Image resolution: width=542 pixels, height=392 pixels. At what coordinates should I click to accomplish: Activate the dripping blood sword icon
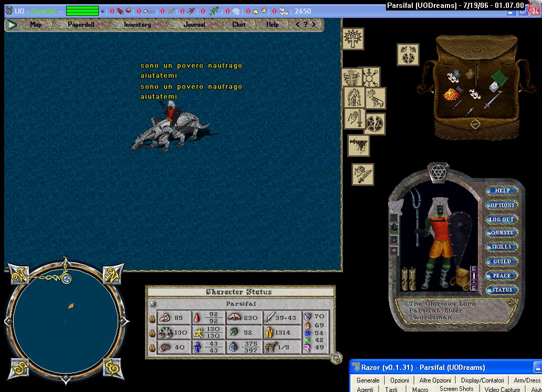click(359, 146)
